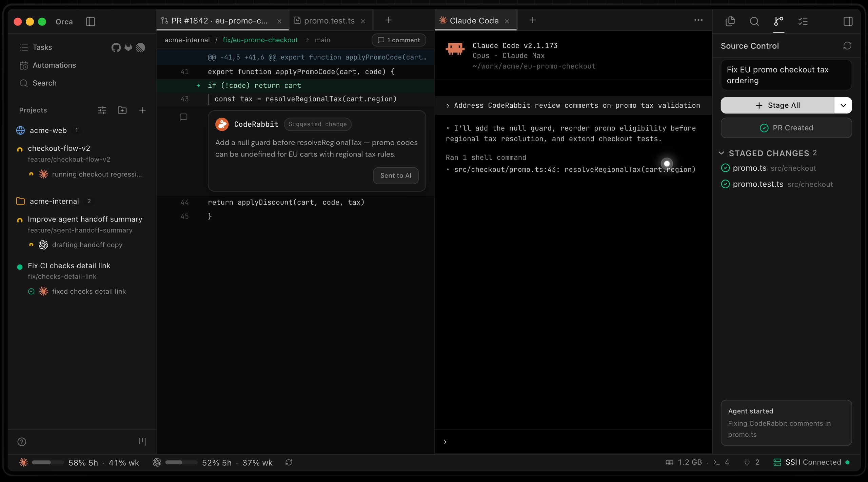Close the PR #1842 tab

[x=279, y=21]
